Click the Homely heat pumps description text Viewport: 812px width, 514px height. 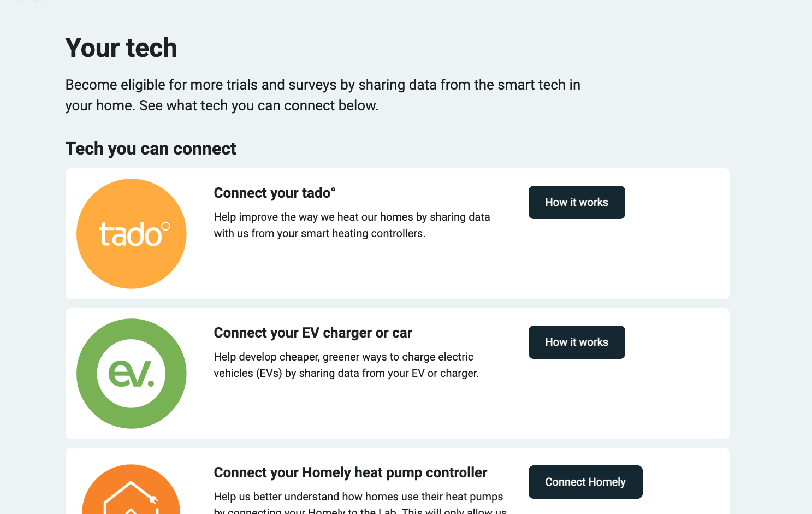(358, 497)
